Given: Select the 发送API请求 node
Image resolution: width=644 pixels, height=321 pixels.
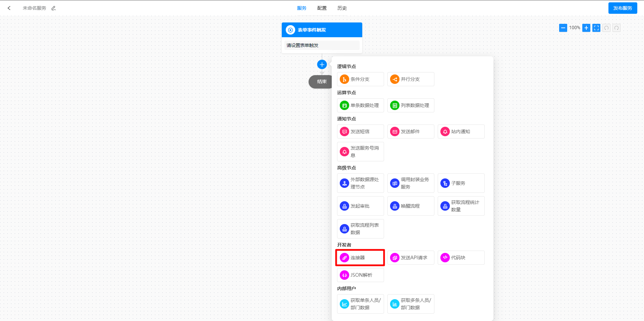Looking at the screenshot, I should tap(411, 258).
